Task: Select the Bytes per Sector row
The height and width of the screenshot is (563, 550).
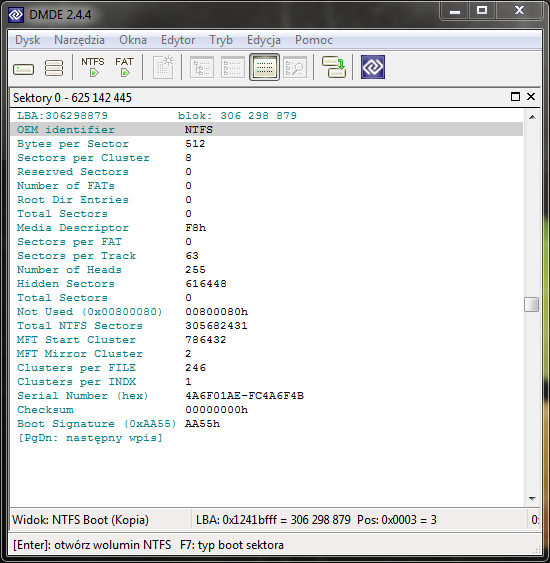Action: point(266,144)
